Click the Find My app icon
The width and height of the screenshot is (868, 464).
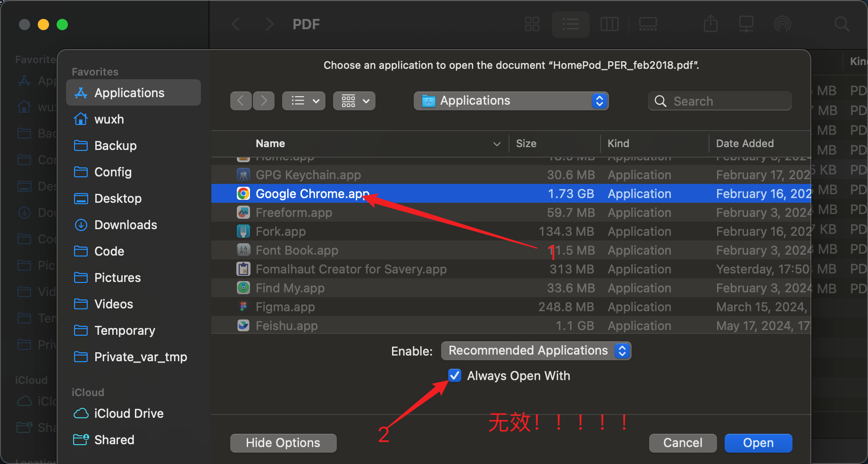click(x=243, y=288)
